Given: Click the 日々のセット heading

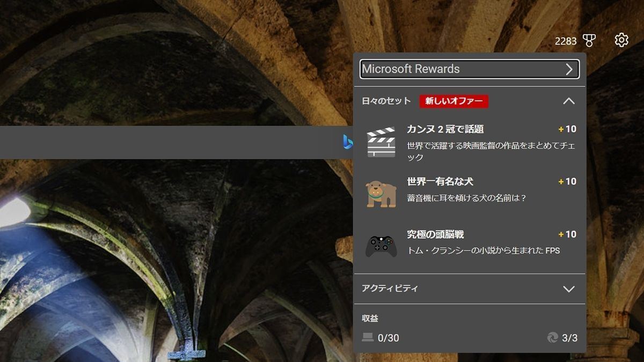Looking at the screenshot, I should click(386, 101).
